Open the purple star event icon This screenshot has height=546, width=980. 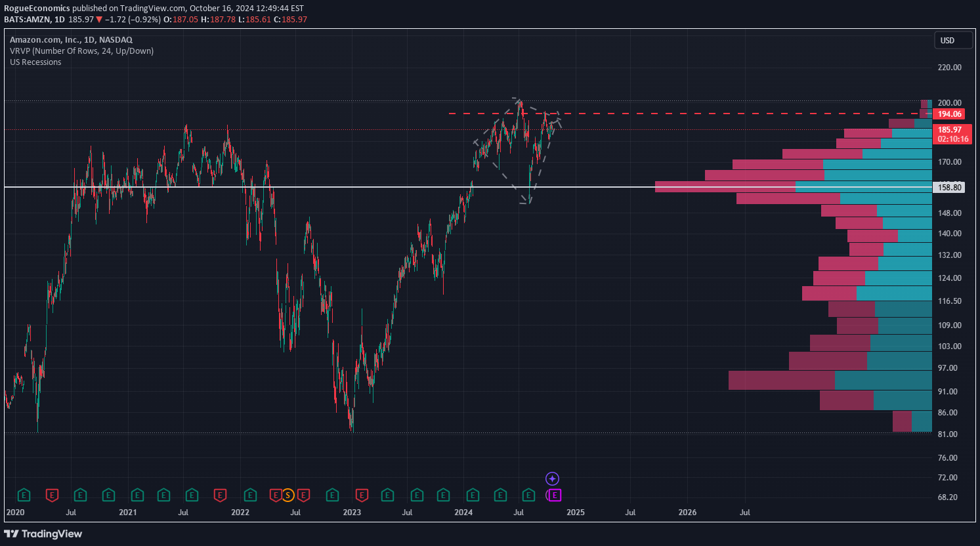click(553, 479)
